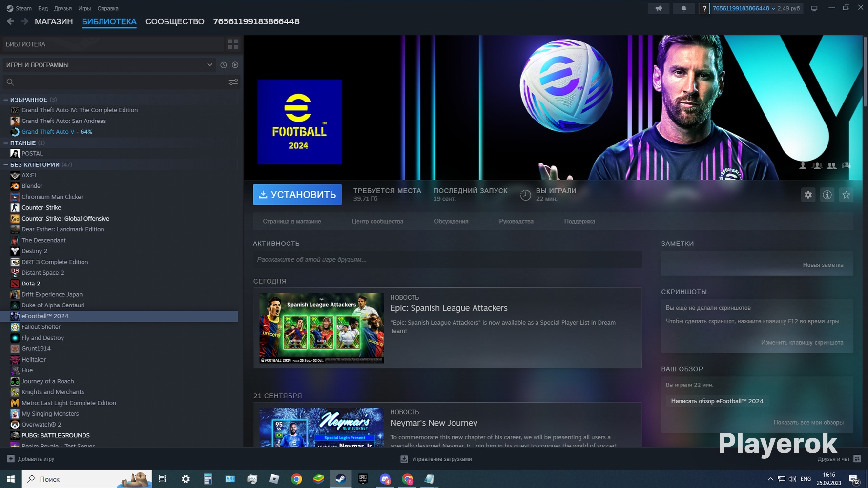Click Написать обзор eFootball 2024

717,401
